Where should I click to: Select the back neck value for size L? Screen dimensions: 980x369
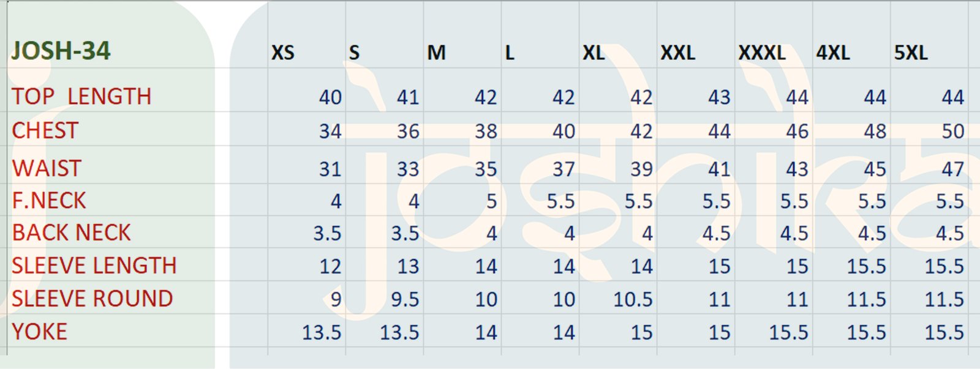pyautogui.click(x=569, y=233)
